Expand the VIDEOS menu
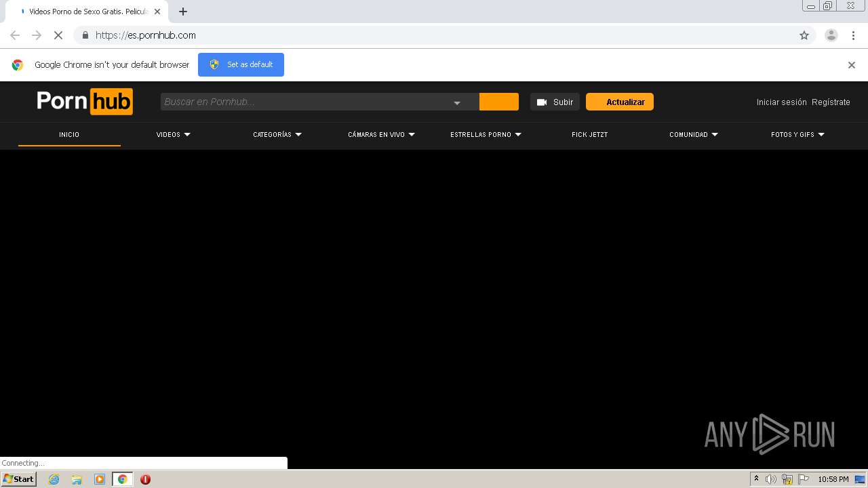Image resolution: width=868 pixels, height=488 pixels. [174, 134]
